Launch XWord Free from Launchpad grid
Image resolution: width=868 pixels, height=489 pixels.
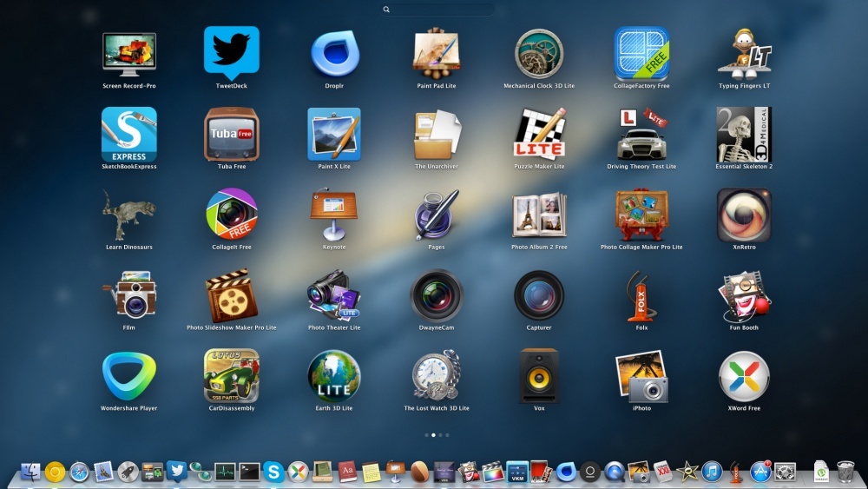pyautogui.click(x=744, y=376)
